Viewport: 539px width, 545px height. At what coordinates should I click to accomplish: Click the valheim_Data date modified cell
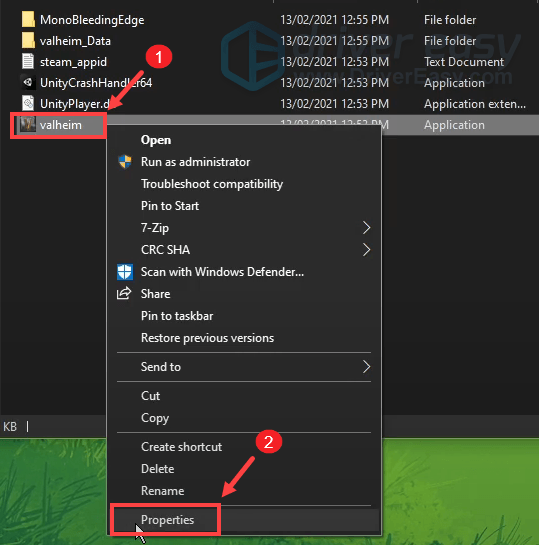pos(334,41)
